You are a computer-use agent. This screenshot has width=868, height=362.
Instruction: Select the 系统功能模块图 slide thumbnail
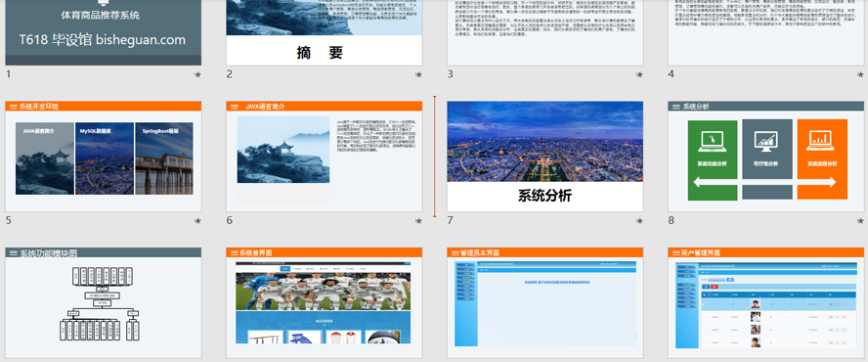(104, 302)
